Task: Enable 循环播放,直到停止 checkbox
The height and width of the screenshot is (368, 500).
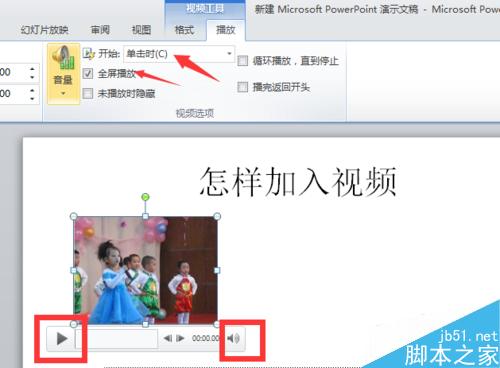Action: tap(243, 61)
